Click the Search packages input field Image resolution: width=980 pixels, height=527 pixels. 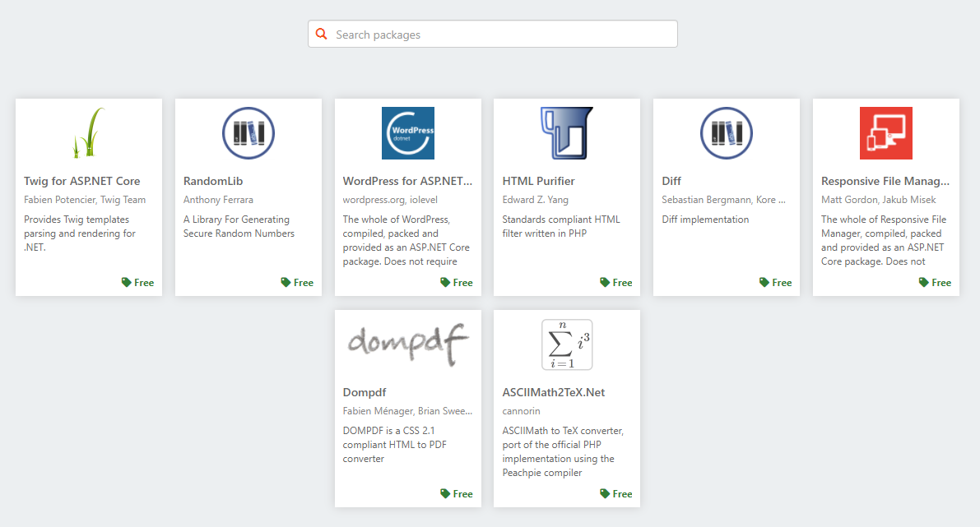493,35
